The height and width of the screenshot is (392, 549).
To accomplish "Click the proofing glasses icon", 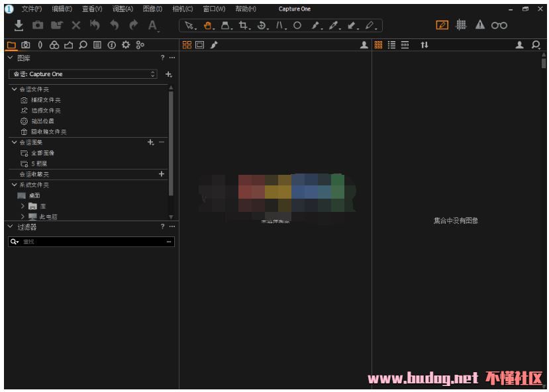I will [499, 25].
